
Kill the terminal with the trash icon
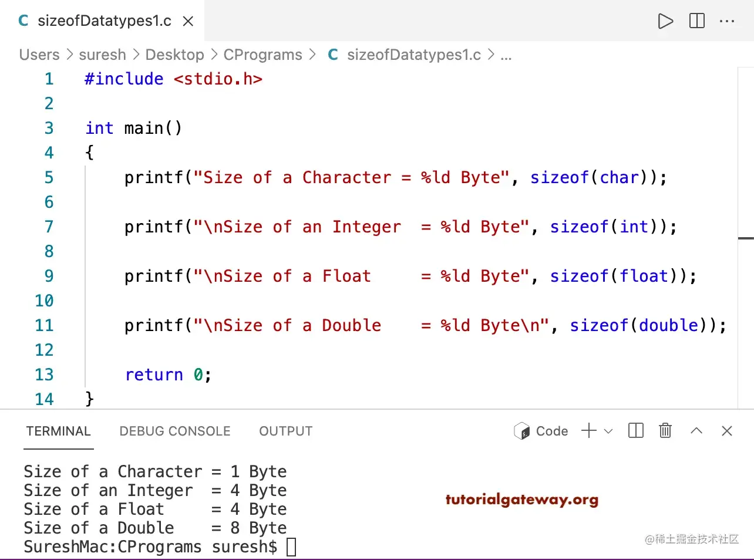[665, 431]
